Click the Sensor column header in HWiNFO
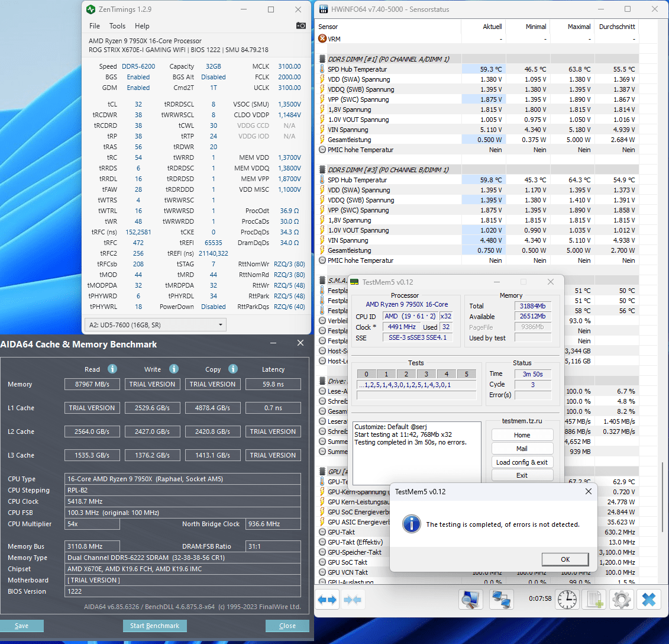Image resolution: width=669 pixels, height=644 pixels. pyautogui.click(x=328, y=27)
